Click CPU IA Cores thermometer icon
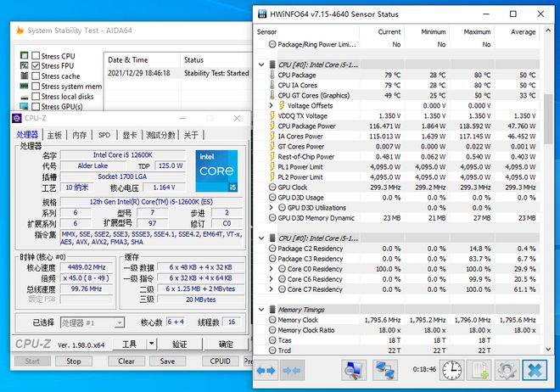The image size is (560, 392). click(x=272, y=86)
